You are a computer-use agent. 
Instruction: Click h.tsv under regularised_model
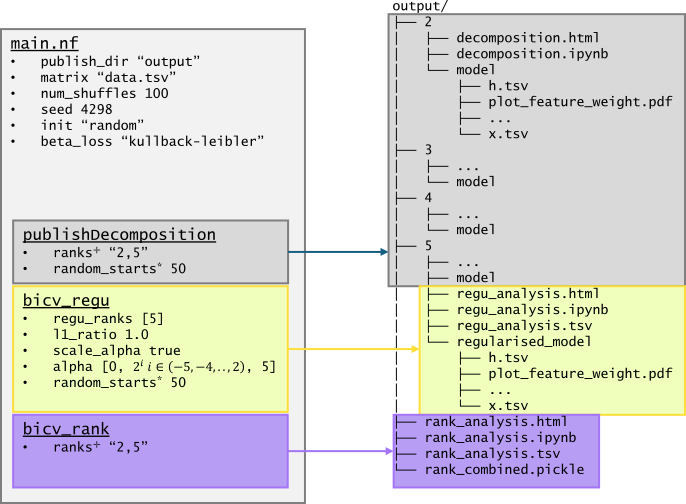508,358
